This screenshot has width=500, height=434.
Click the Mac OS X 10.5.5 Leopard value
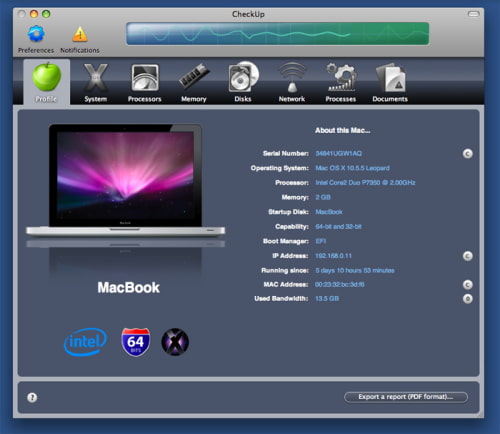click(352, 168)
